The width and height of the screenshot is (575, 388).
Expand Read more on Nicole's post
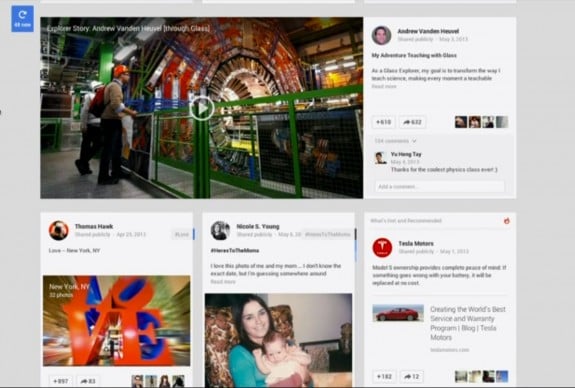(223, 282)
